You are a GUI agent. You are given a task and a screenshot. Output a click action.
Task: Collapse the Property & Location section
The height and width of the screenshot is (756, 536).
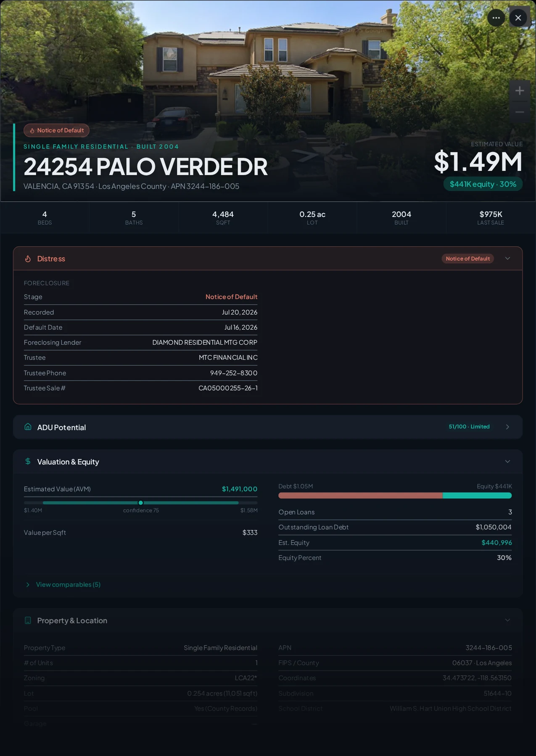[507, 620]
